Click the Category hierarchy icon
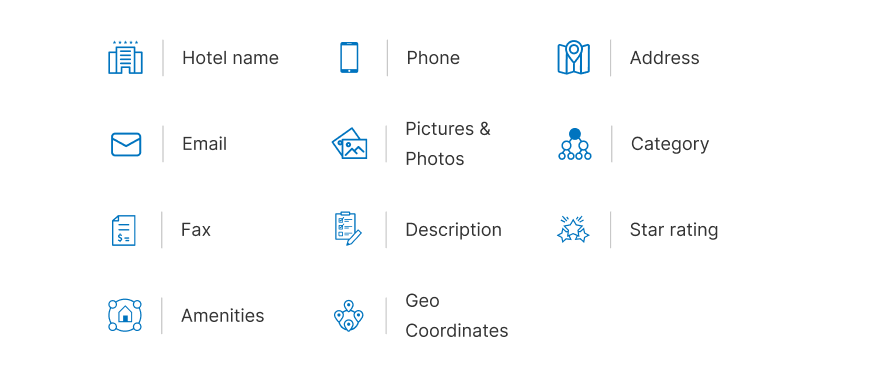The width and height of the screenshot is (889, 375). 575,144
